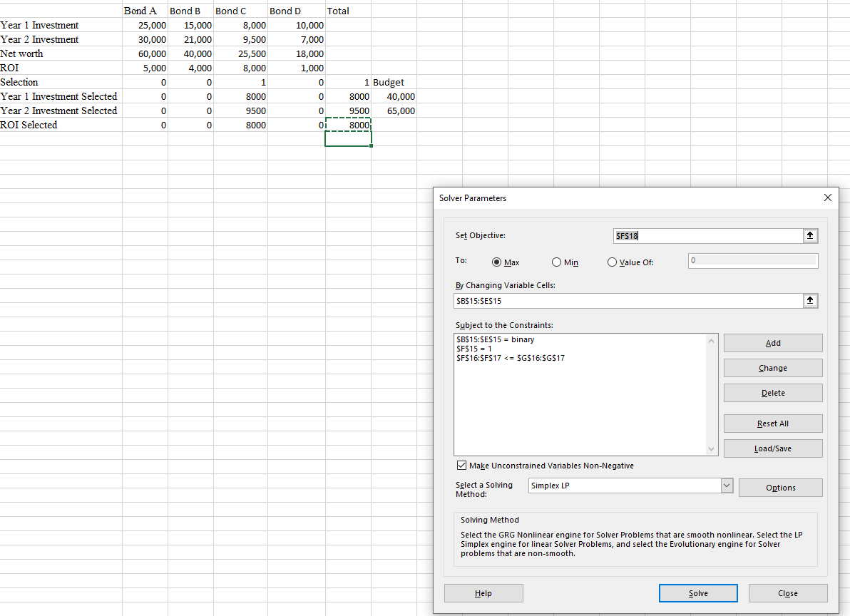Click the Add button to create a constraint
This screenshot has height=616, width=850.
772,342
